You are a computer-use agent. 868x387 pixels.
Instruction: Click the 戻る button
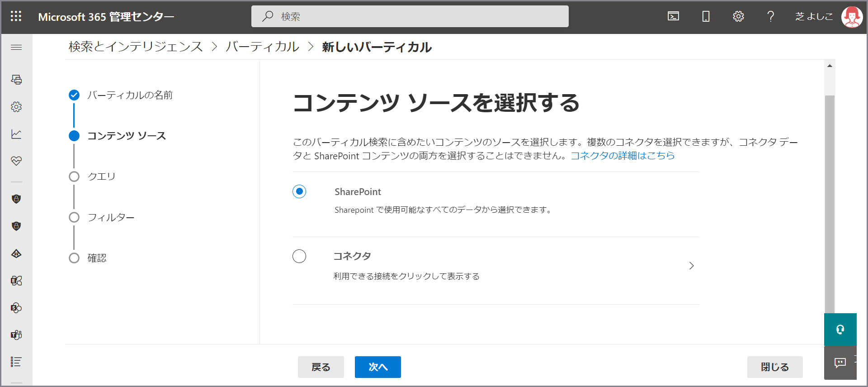(x=321, y=367)
